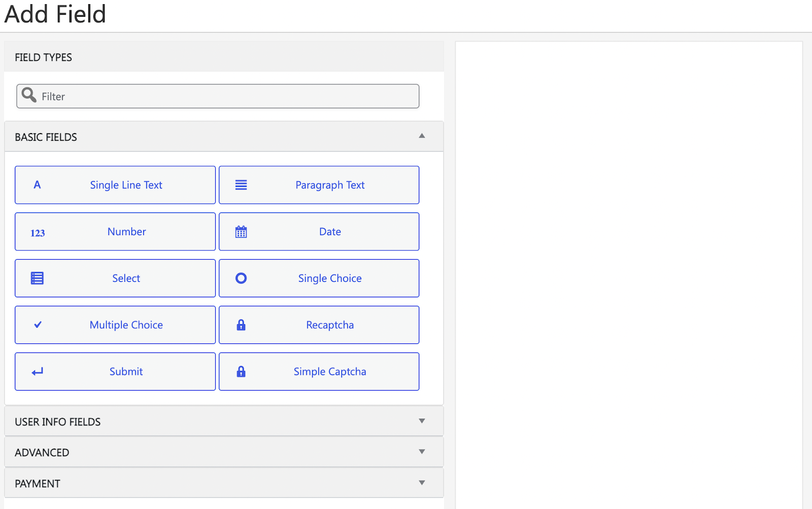
Task: Collapse the Basic Fields section arrow
Action: pyautogui.click(x=422, y=136)
